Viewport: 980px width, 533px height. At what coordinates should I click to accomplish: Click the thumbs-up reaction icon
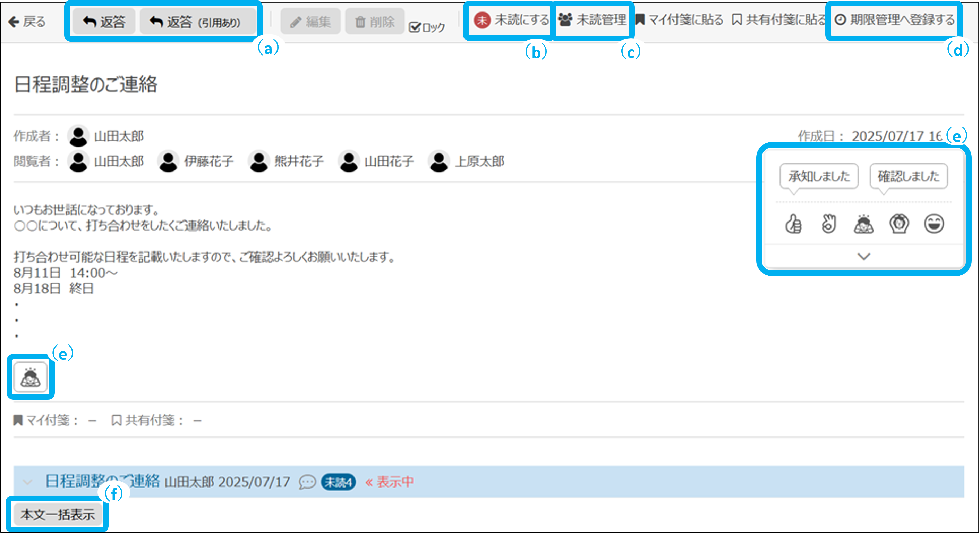[793, 224]
